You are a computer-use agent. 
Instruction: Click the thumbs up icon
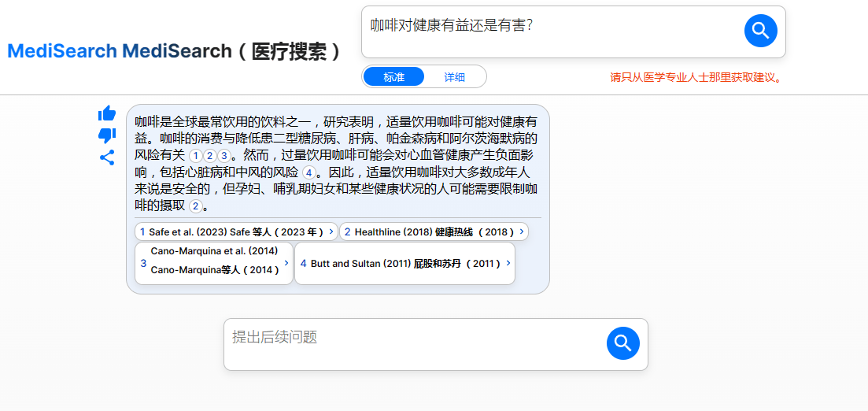tap(107, 113)
